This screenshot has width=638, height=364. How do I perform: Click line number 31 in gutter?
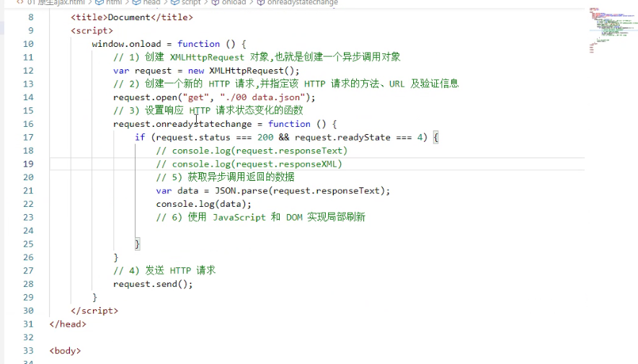[x=28, y=324]
